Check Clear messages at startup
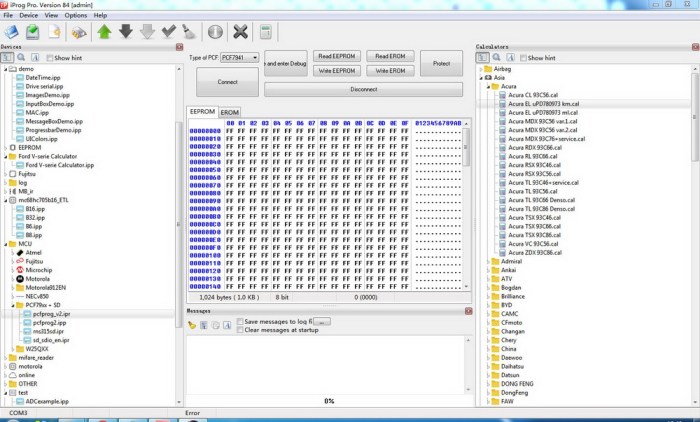The width and height of the screenshot is (700, 422). click(x=239, y=330)
